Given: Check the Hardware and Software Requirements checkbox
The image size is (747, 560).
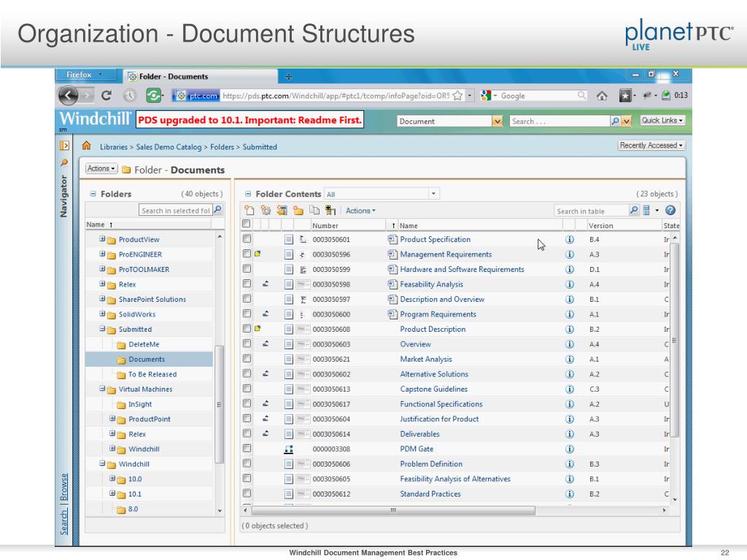Looking at the screenshot, I should click(247, 268).
